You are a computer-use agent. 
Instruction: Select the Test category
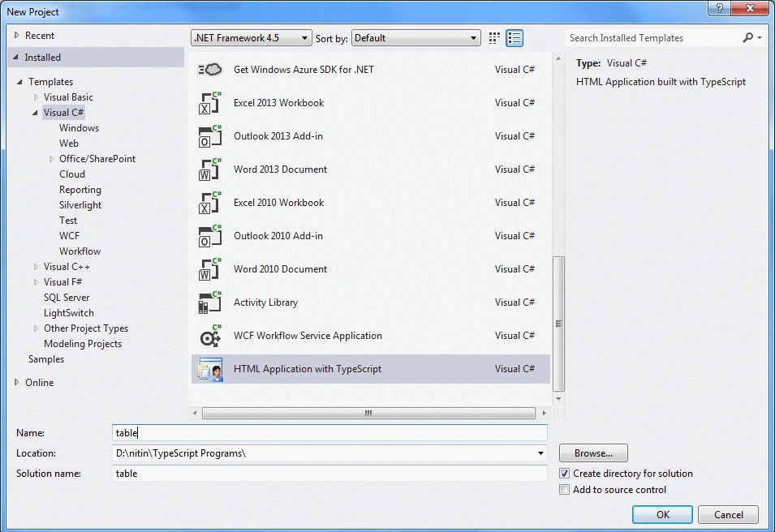68,221
